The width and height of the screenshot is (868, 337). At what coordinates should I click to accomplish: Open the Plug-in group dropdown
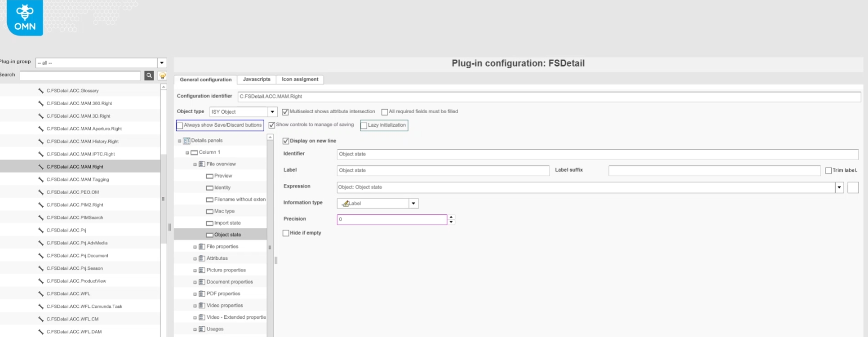pyautogui.click(x=162, y=63)
